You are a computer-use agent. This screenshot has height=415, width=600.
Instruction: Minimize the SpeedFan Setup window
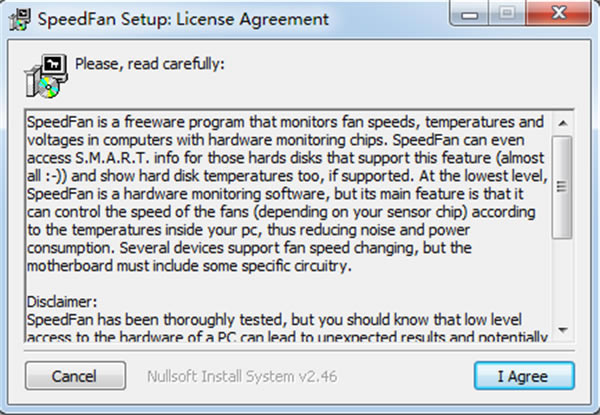click(x=470, y=14)
